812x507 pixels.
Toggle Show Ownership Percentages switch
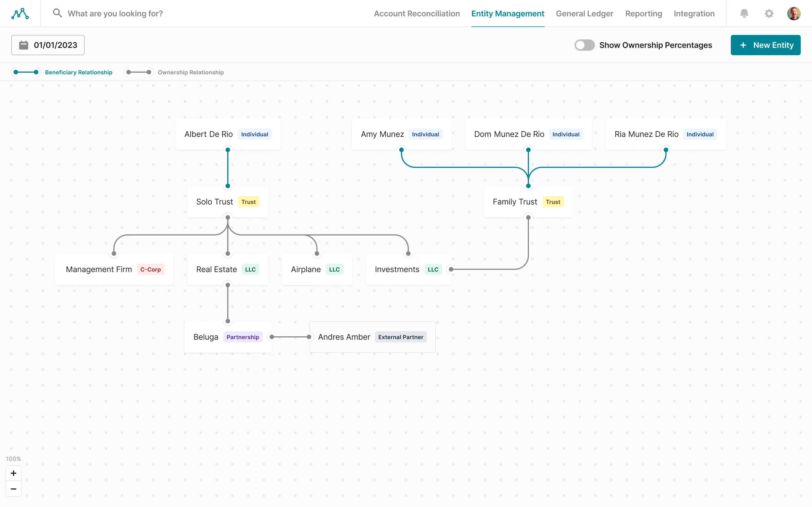click(584, 45)
